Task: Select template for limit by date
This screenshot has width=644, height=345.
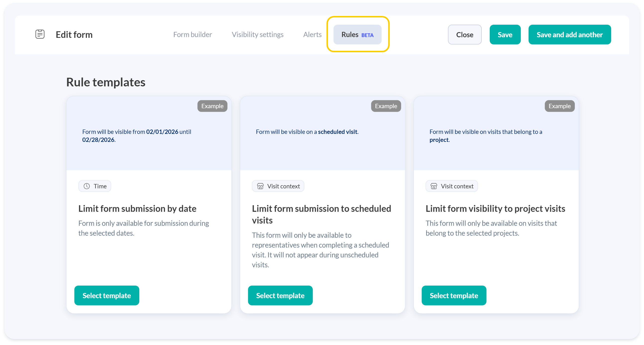Action: (107, 295)
